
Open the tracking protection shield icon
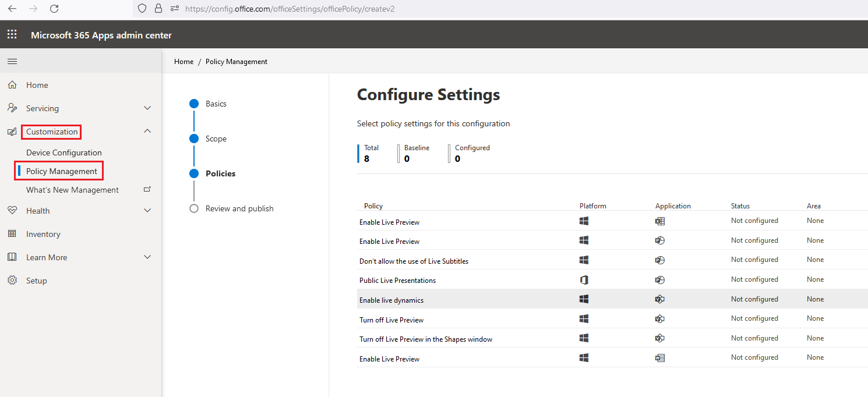coord(142,9)
